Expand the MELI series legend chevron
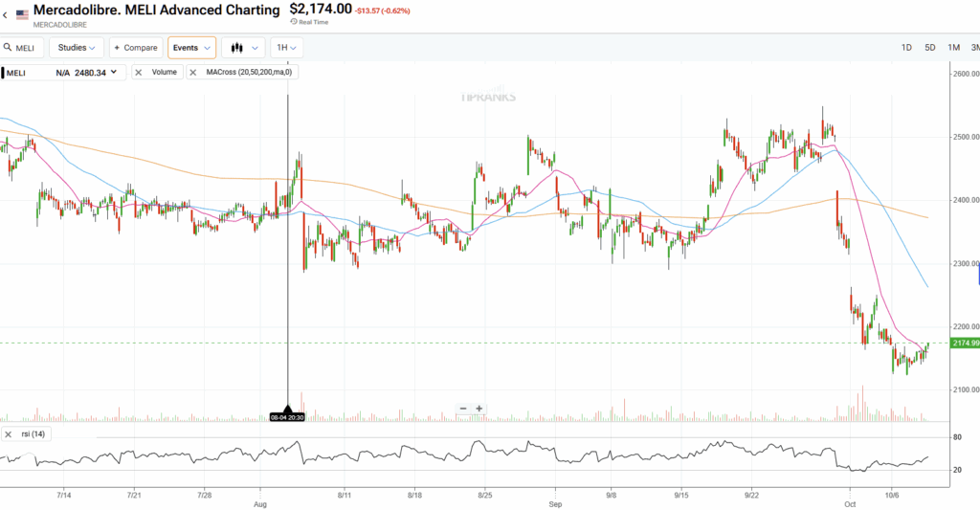The height and width of the screenshot is (510, 980). (x=114, y=72)
